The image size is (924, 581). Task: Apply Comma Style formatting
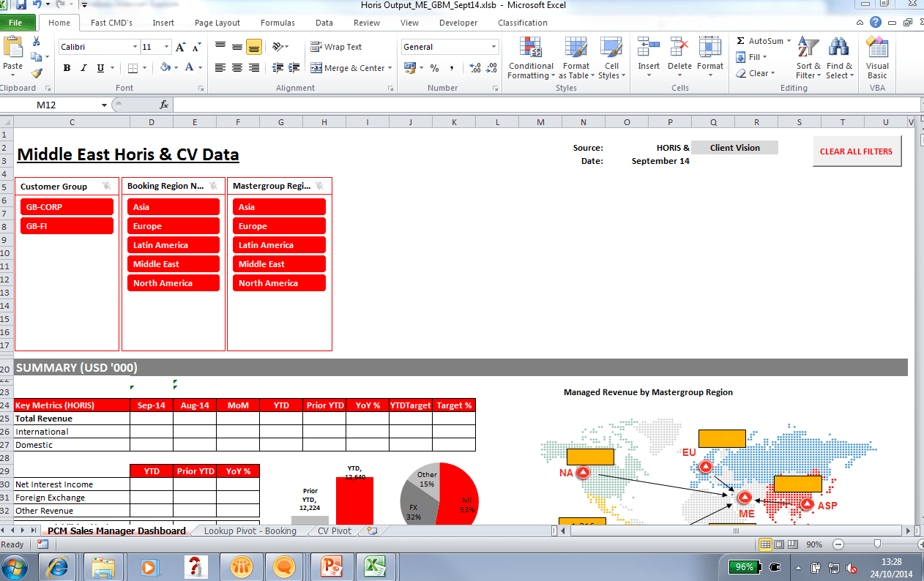452,68
